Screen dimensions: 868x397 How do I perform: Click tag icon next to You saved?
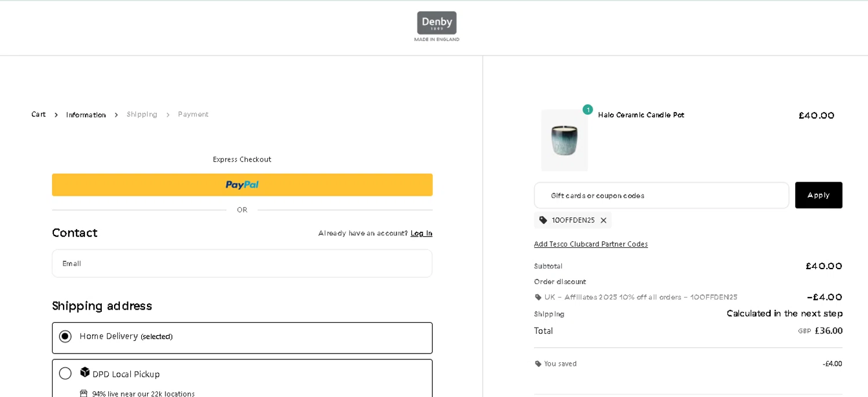pyautogui.click(x=538, y=364)
